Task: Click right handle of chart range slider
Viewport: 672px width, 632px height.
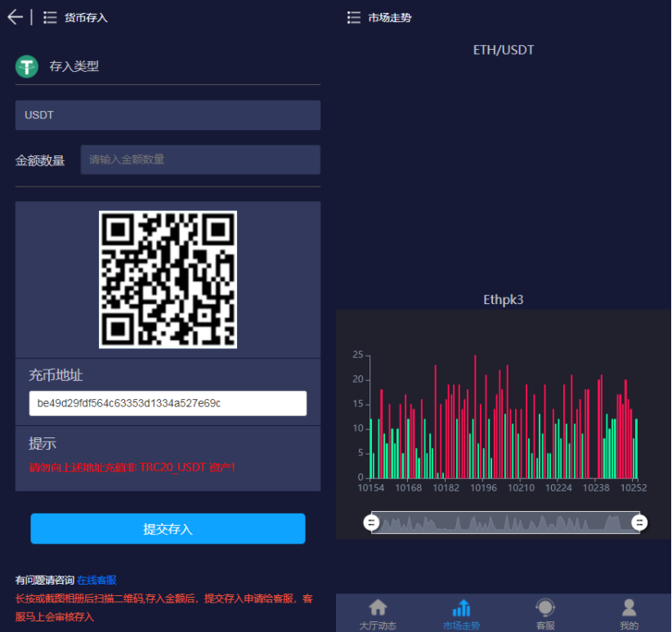Action: pos(639,522)
